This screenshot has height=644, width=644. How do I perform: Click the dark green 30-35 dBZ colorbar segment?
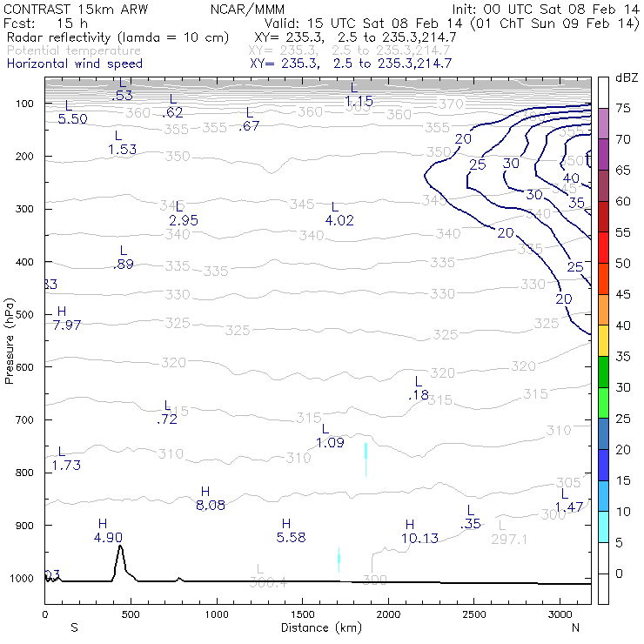(x=603, y=372)
